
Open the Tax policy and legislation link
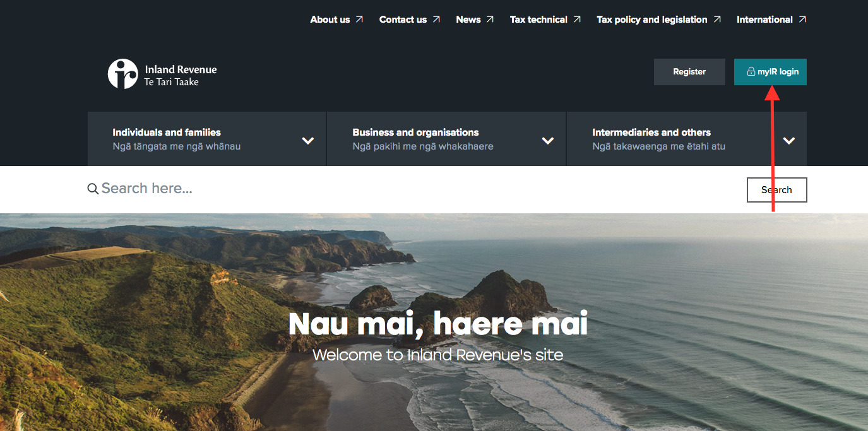[x=651, y=20]
